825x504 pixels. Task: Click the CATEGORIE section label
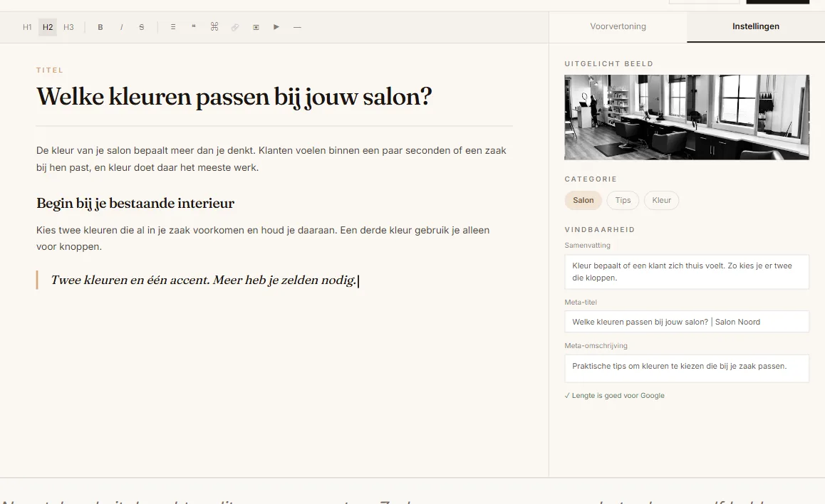(x=591, y=179)
